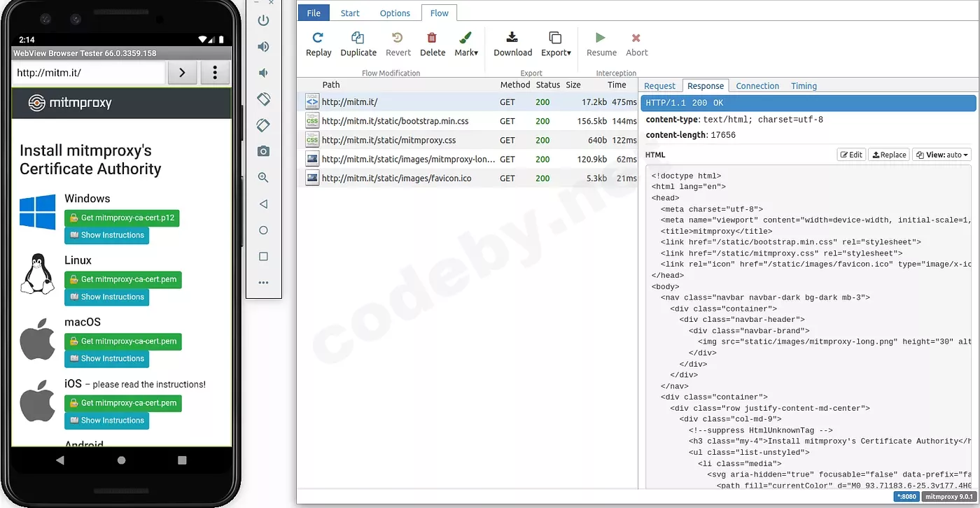Open the Response tab
Screen dimensions: 980x508
point(706,86)
